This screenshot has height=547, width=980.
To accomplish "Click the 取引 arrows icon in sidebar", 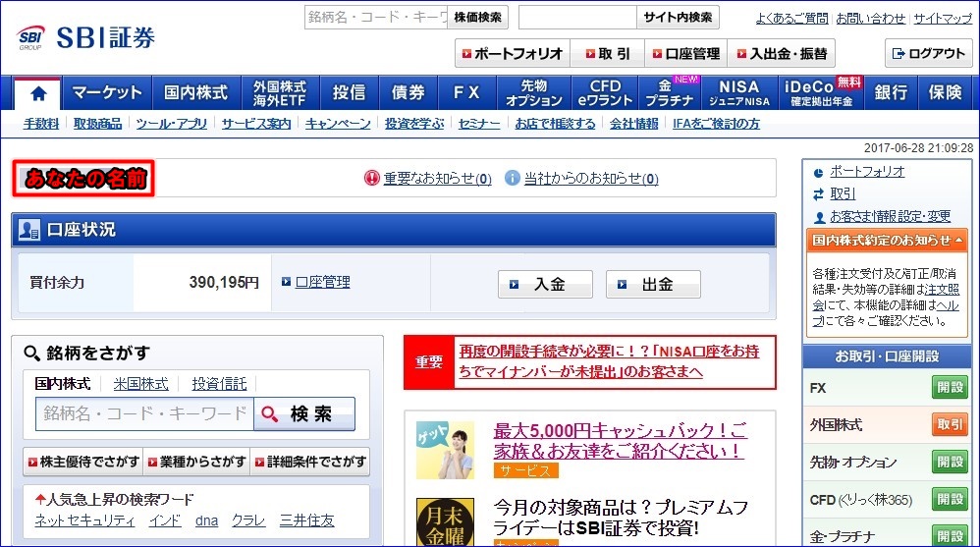I will (819, 195).
